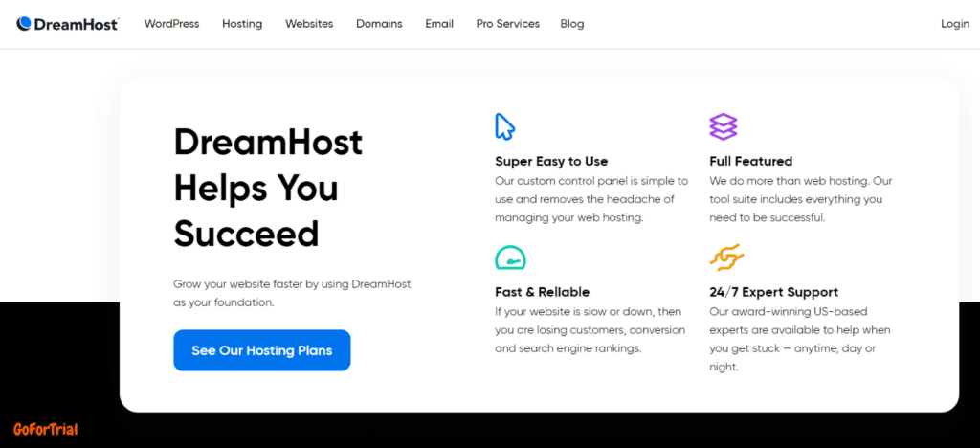
Task: Click See Our Hosting Plans button
Action: (x=262, y=350)
